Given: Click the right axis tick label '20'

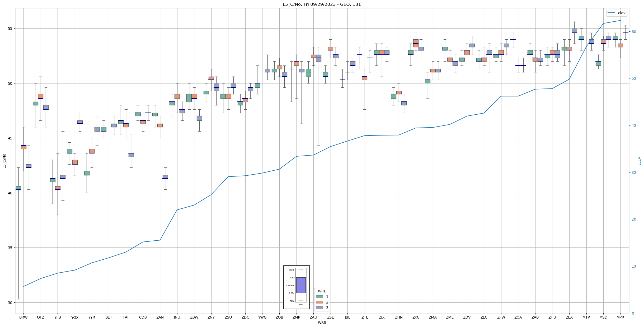Looking at the screenshot, I should coord(633,219).
